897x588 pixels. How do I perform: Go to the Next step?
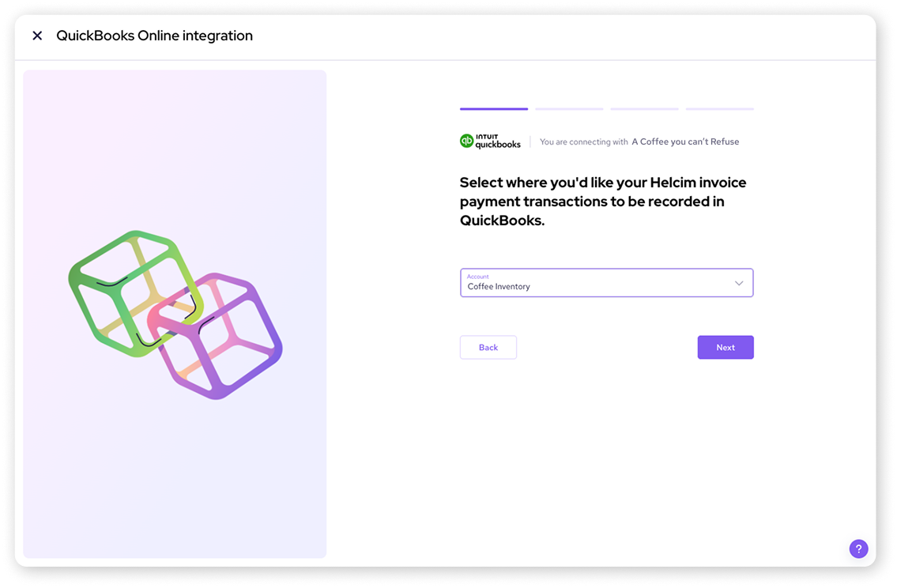tap(726, 347)
